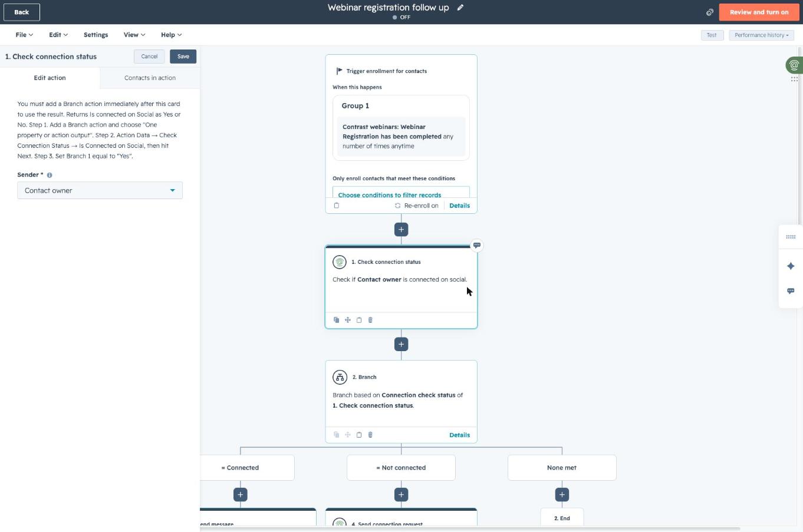Viewport: 803px width, 532px height.
Task: Cancel editing the action
Action: point(149,57)
